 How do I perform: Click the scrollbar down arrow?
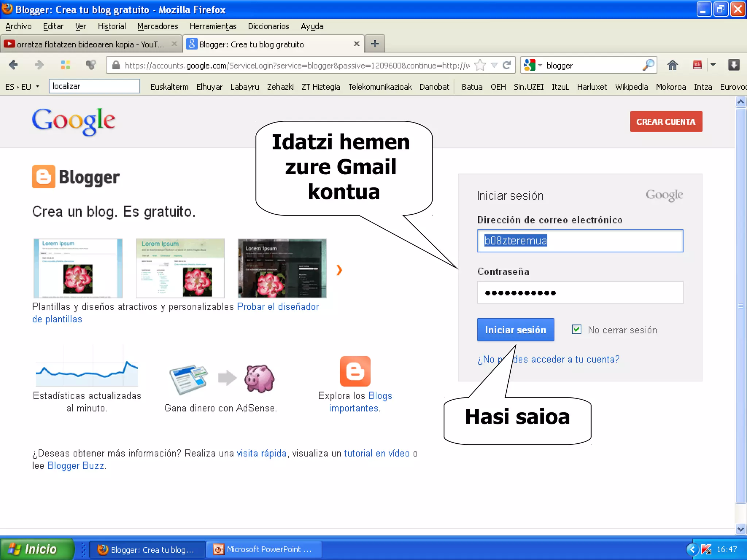[740, 529]
